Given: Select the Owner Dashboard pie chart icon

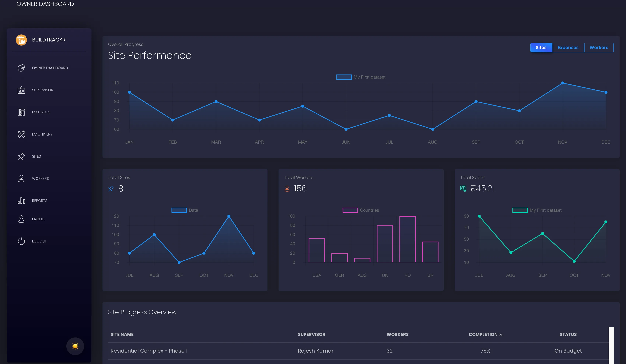Looking at the screenshot, I should click(21, 68).
